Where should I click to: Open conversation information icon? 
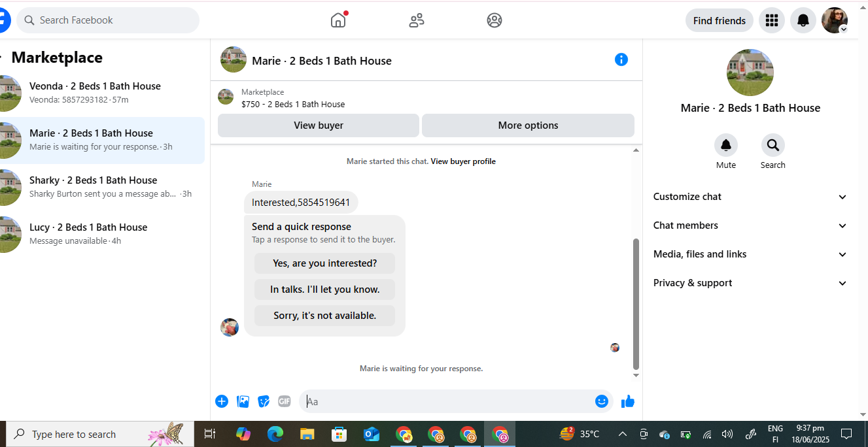pyautogui.click(x=621, y=59)
